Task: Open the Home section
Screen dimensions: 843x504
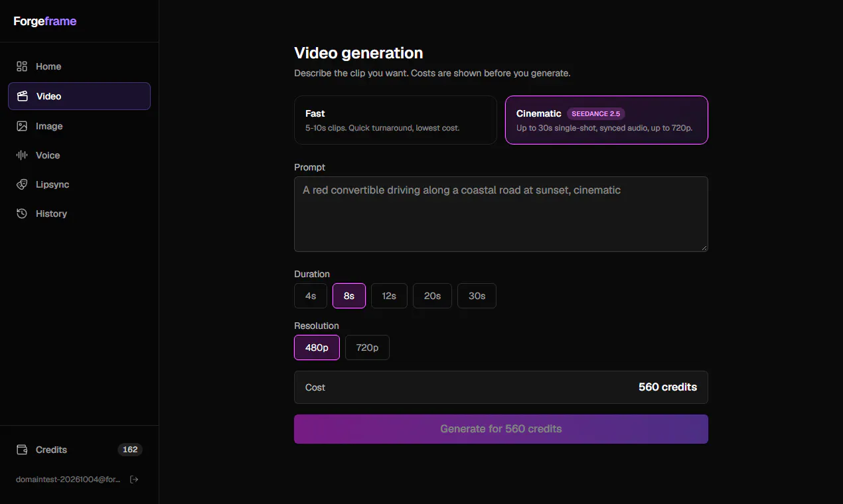Action: pos(79,66)
